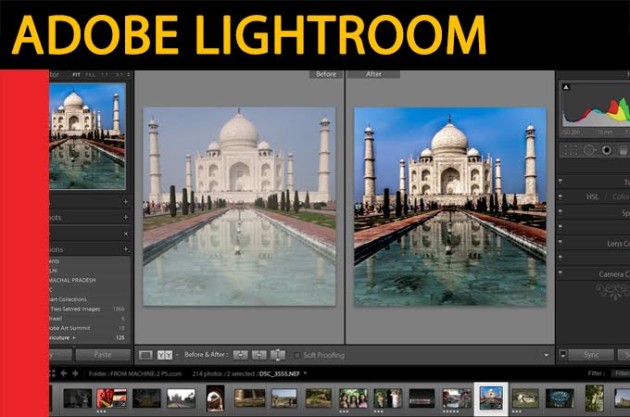Click the histogram shadow clipping triangle
This screenshot has width=630, height=417.
(x=566, y=87)
